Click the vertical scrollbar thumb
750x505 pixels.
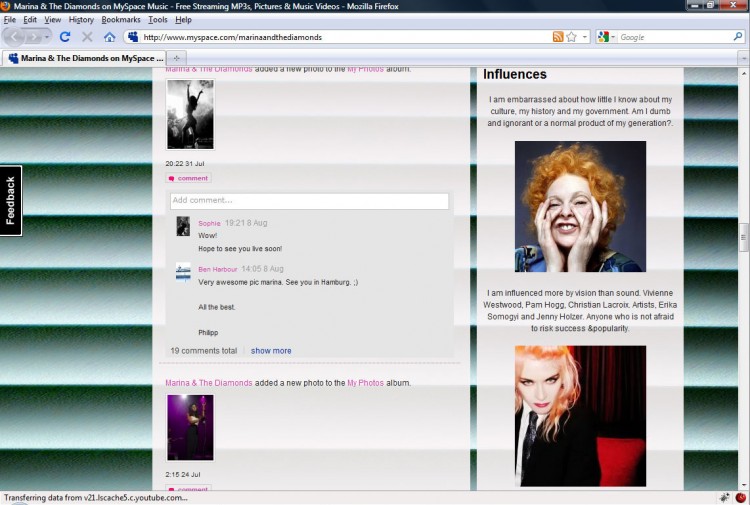tap(744, 237)
